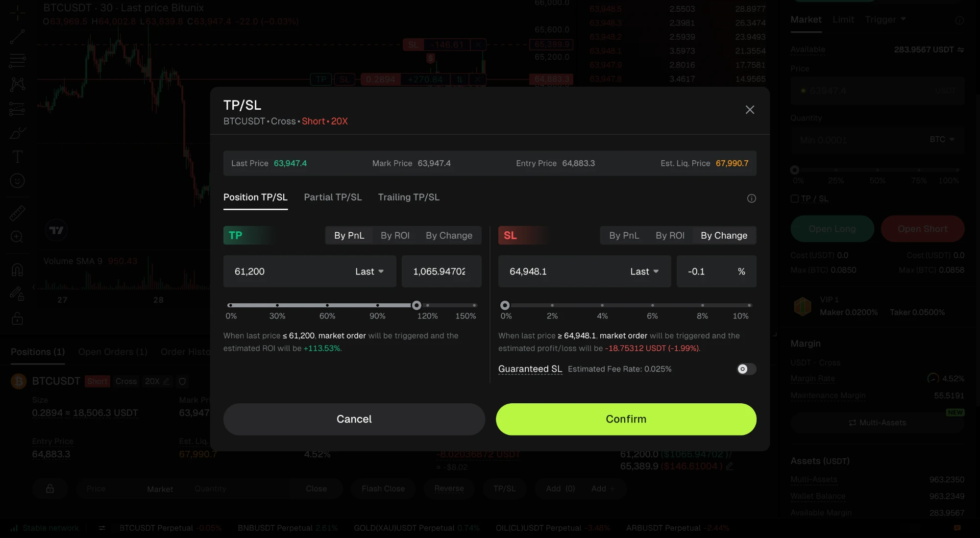Open the SL Last price type dropdown
This screenshot has width=980, height=538.
click(644, 271)
